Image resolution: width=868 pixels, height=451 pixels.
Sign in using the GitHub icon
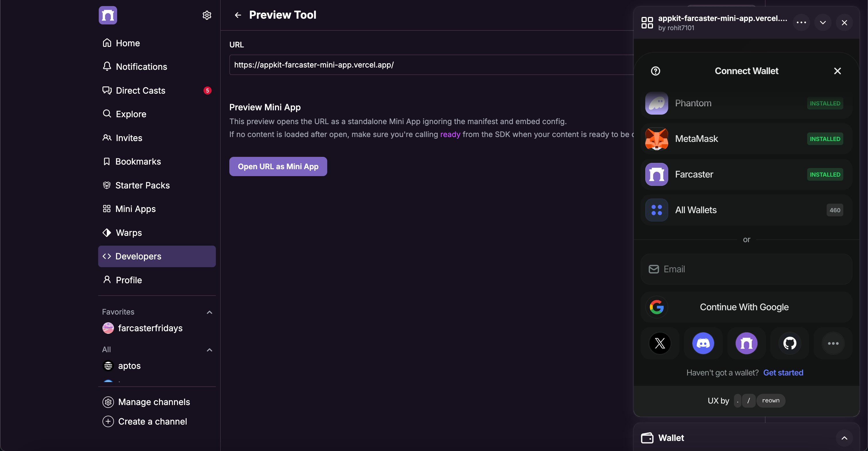789,343
